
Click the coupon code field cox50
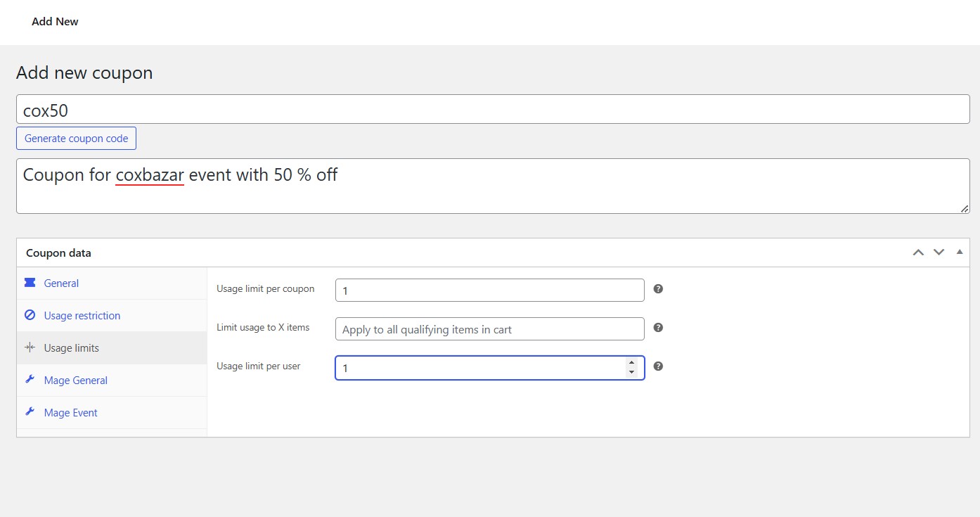point(493,110)
